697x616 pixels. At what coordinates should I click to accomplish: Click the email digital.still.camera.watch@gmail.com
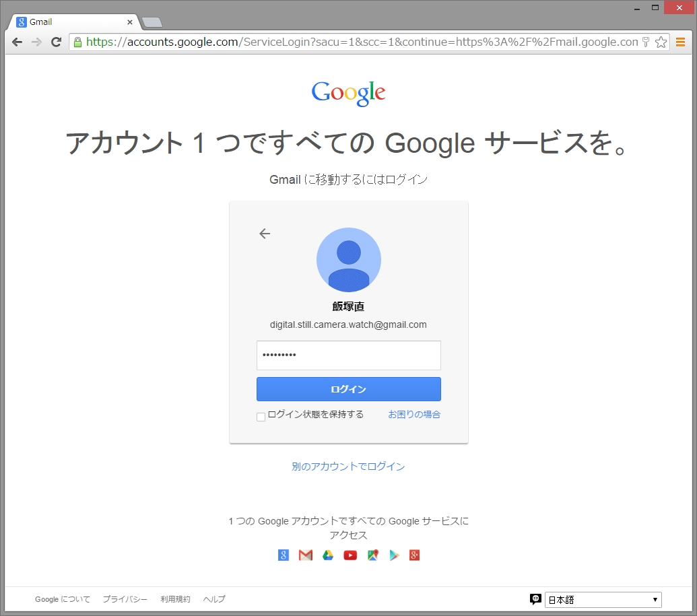pos(349,325)
